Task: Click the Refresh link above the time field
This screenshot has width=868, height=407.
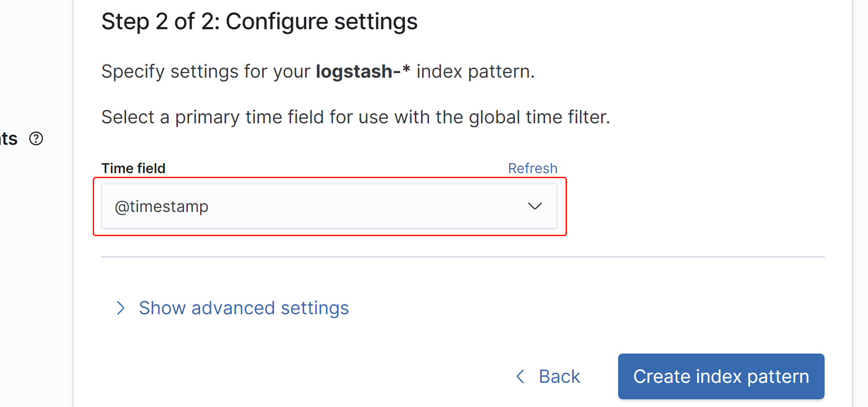Action: click(x=533, y=168)
